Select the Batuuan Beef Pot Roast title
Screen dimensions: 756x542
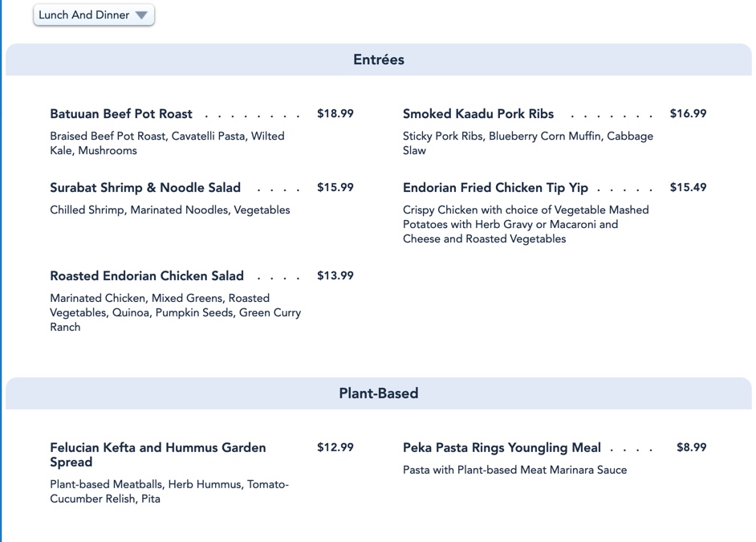[121, 114]
